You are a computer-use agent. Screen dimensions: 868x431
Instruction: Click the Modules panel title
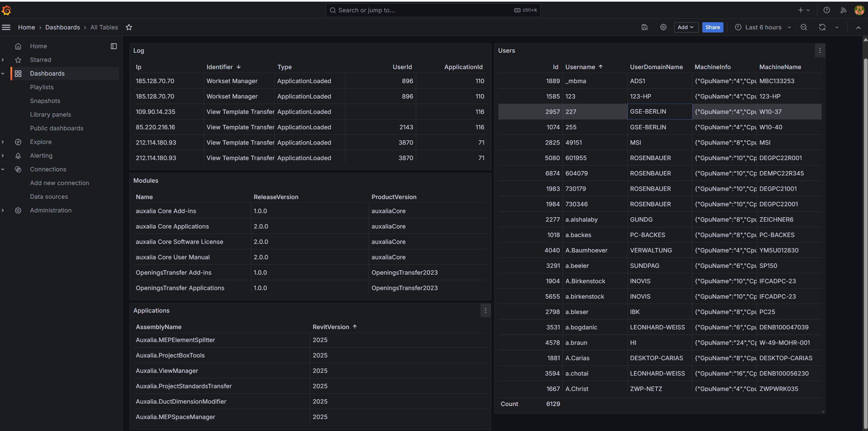[x=146, y=181]
